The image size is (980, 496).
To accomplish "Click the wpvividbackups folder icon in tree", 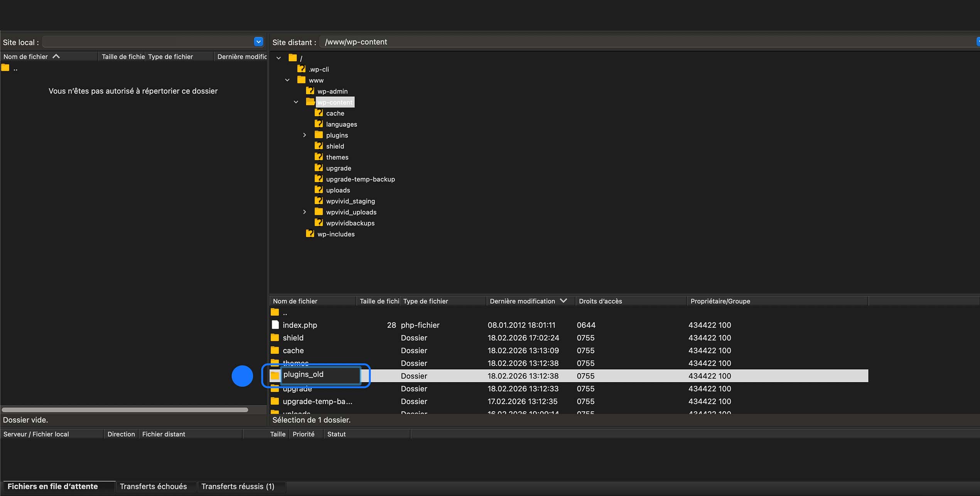I will click(x=319, y=223).
